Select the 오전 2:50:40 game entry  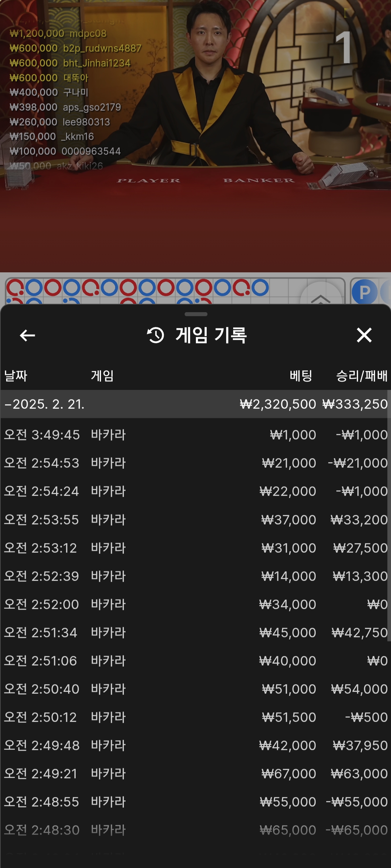tap(195, 689)
